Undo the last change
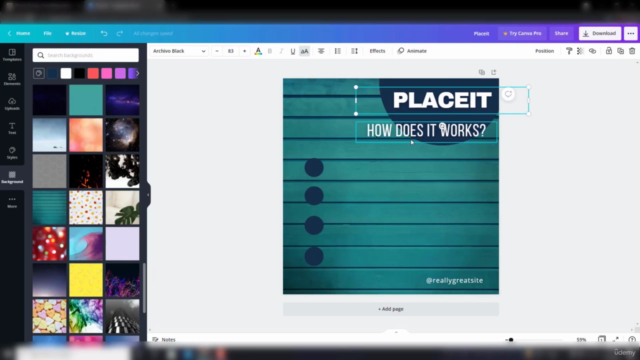This screenshot has width=640, height=360. pyautogui.click(x=104, y=33)
